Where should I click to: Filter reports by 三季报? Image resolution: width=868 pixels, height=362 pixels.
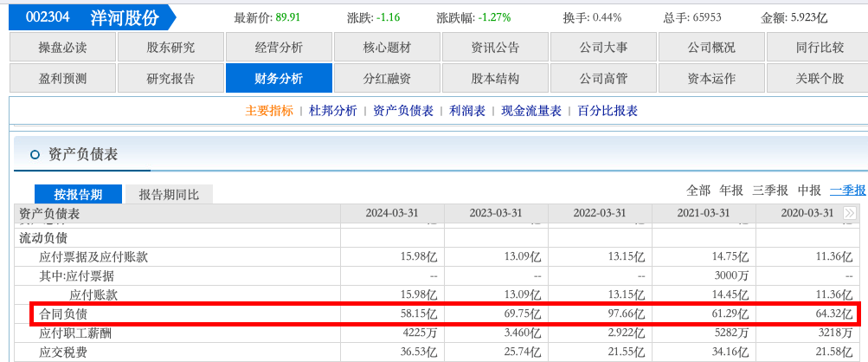click(770, 191)
